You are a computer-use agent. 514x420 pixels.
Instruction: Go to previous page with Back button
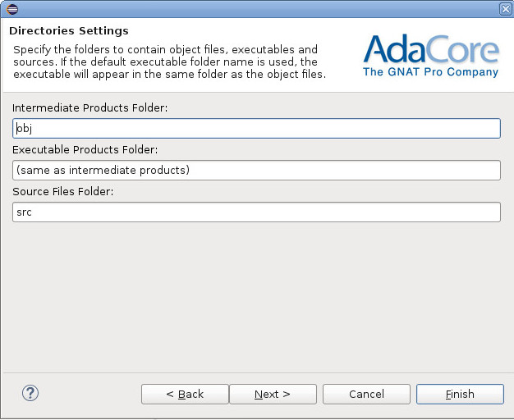point(185,395)
